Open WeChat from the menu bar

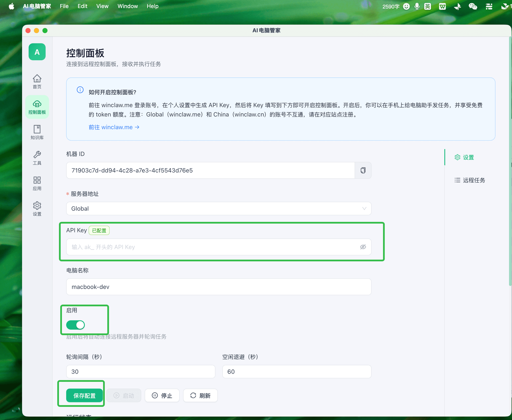pos(473,6)
